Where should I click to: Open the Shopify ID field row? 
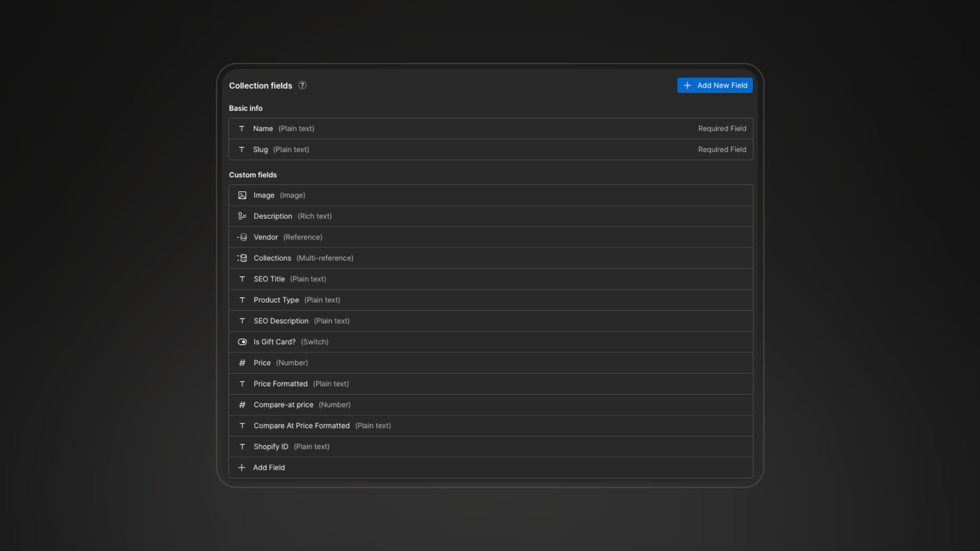(x=491, y=446)
